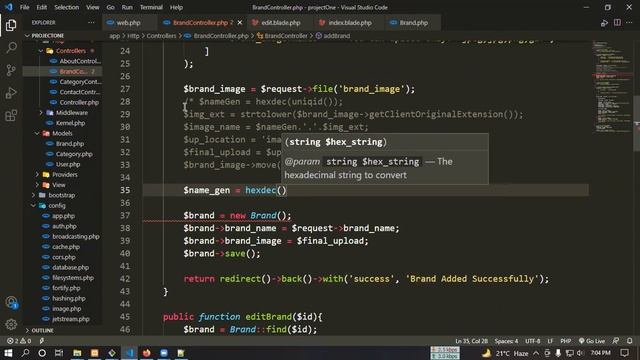
Task: Click the errors and warnings status indicator
Action: (x=19, y=341)
